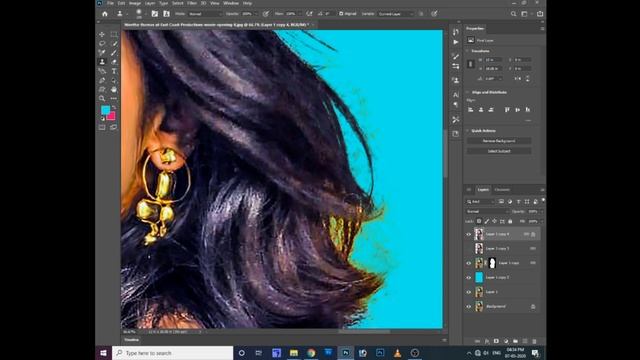This screenshot has width=640, height=360.
Task: Select the Lasso tool
Action: coord(102,44)
